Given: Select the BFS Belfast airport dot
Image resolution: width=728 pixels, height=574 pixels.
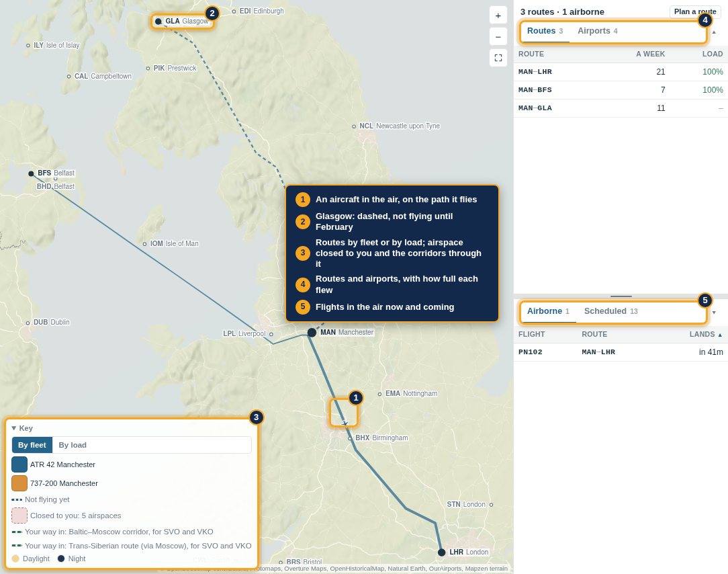Looking at the screenshot, I should point(31,173).
